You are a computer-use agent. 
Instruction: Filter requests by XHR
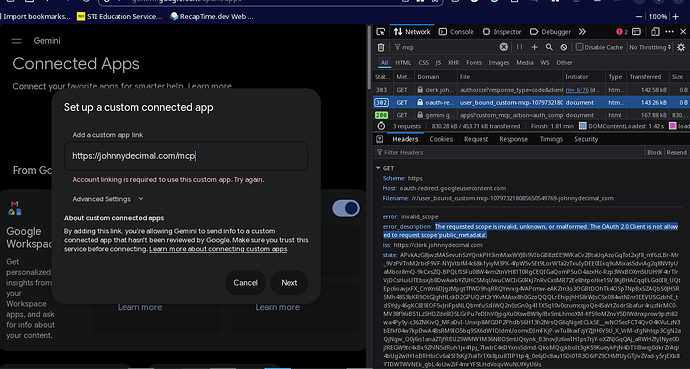coord(453,62)
